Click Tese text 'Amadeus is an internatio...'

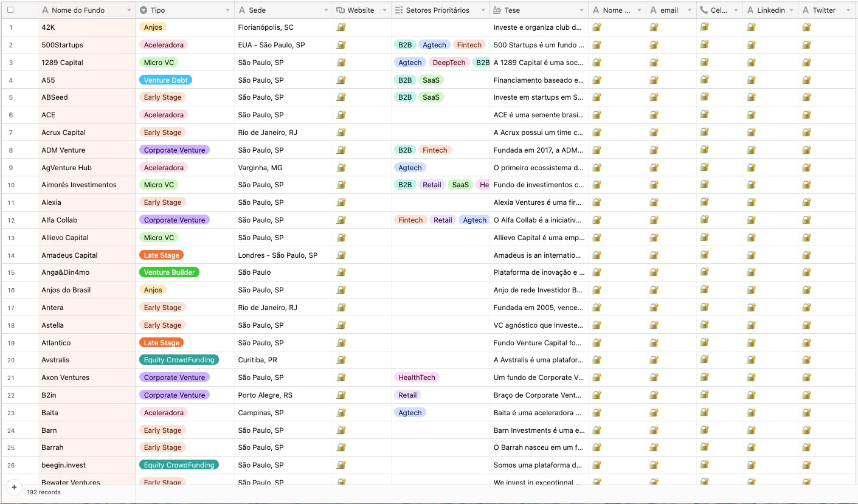tap(539, 255)
